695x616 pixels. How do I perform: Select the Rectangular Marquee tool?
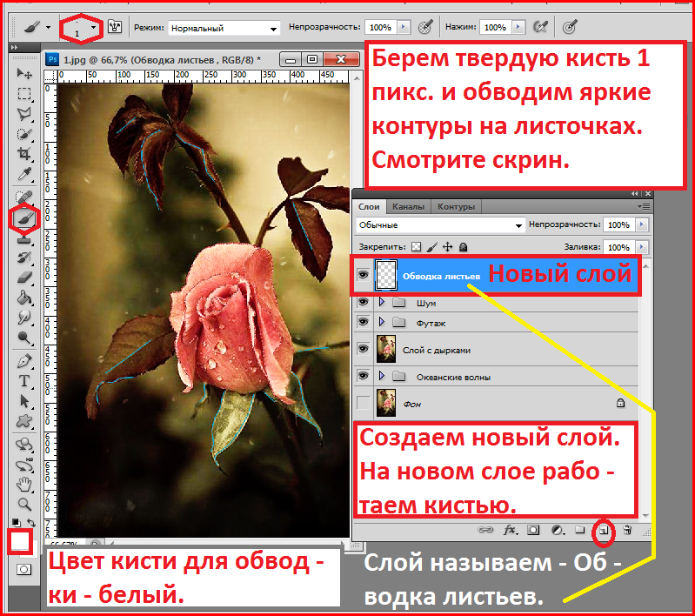pyautogui.click(x=24, y=94)
